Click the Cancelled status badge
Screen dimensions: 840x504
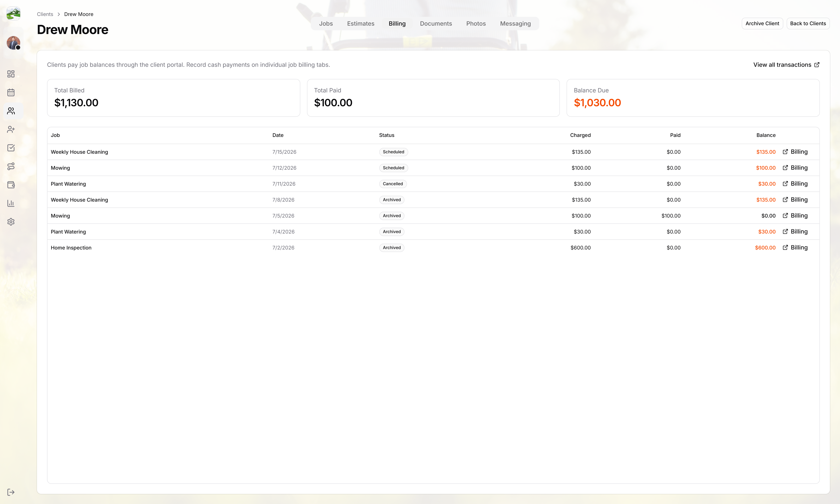pos(392,184)
